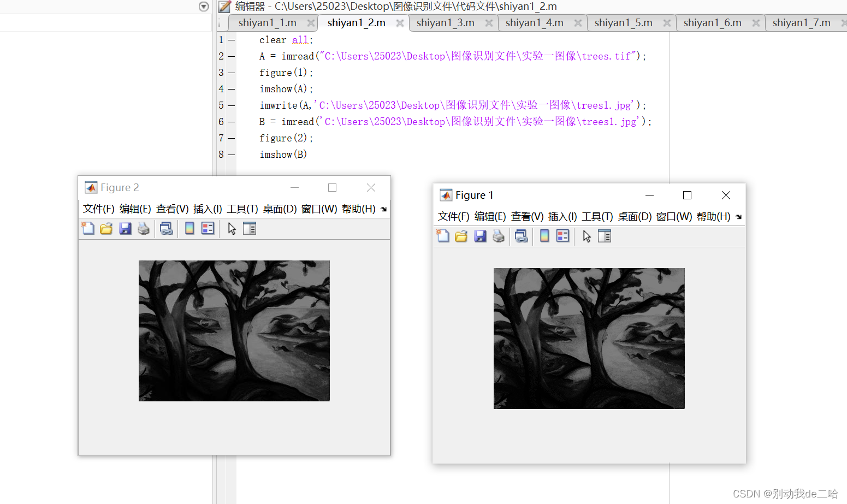
Task: Close the shiyan1_2.m tab
Action: 400,23
